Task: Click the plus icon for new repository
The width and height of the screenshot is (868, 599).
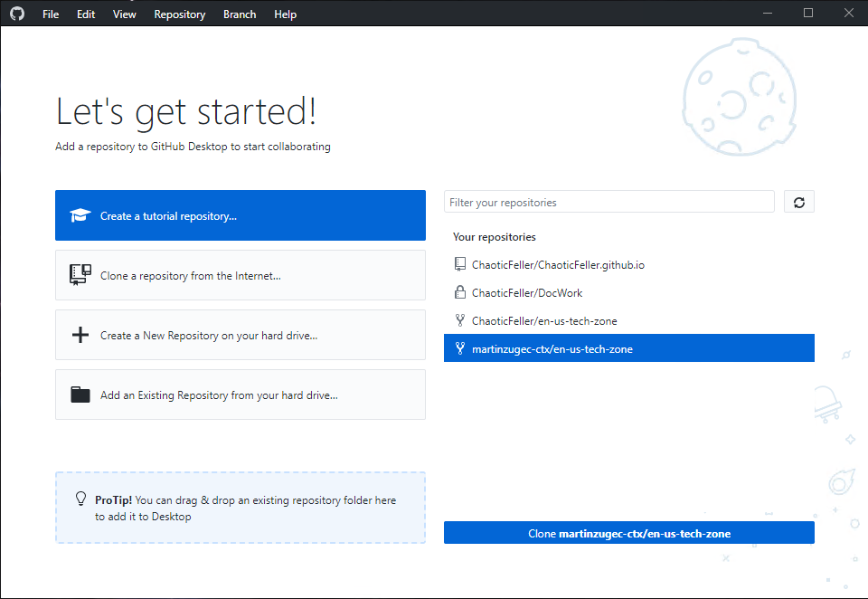Action: 80,334
